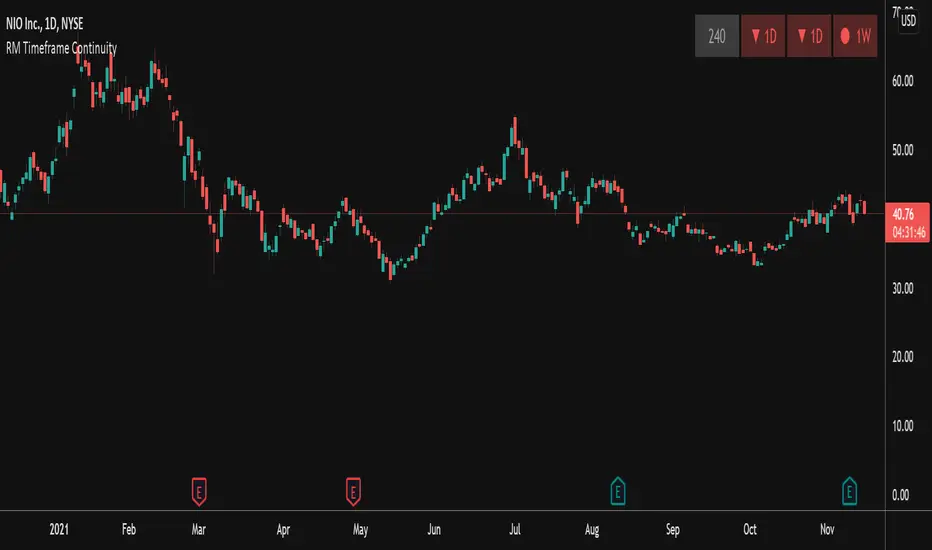
Task: Click the green earnings marker near November
Action: point(849,491)
